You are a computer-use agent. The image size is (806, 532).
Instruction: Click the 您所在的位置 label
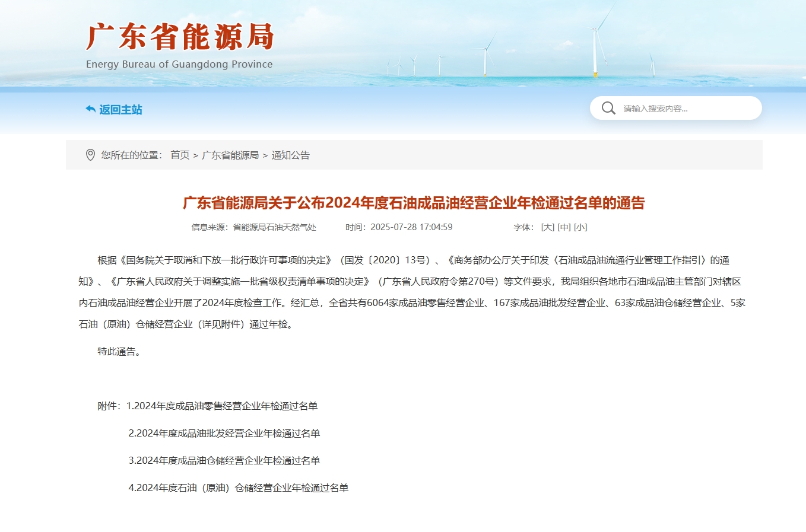point(131,155)
